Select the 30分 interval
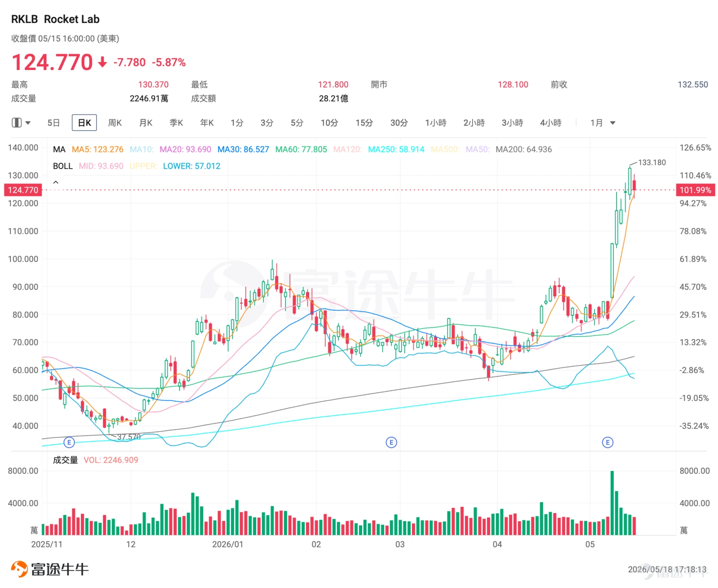Screen dimensions: 718x588 pos(399,123)
